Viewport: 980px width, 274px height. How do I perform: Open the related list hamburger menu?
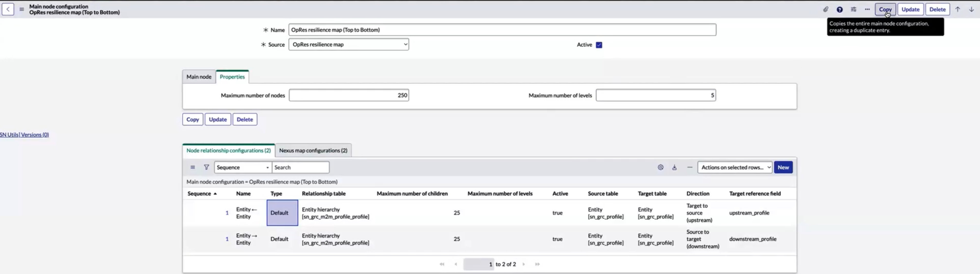193,167
